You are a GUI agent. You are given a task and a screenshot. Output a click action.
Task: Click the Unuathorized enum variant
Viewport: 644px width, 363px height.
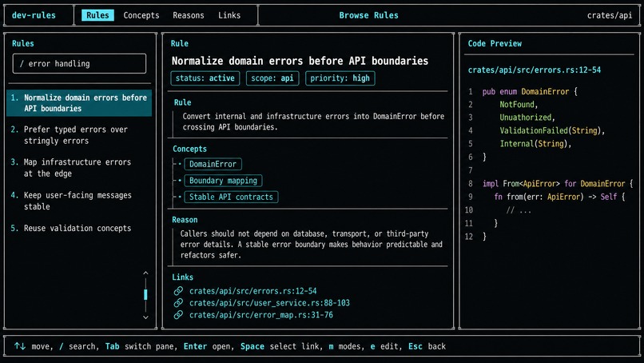tap(527, 118)
